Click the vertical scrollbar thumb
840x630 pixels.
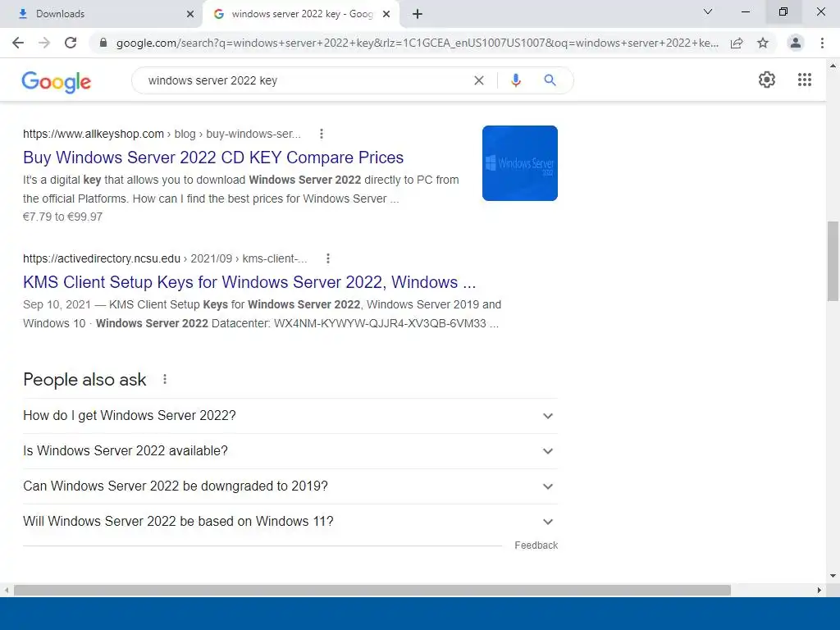pos(833,261)
